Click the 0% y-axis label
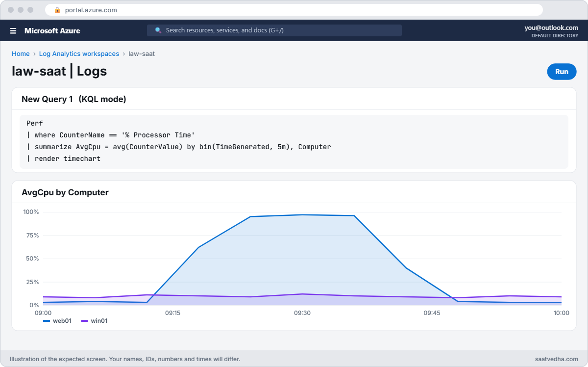The width and height of the screenshot is (588, 367). point(34,305)
